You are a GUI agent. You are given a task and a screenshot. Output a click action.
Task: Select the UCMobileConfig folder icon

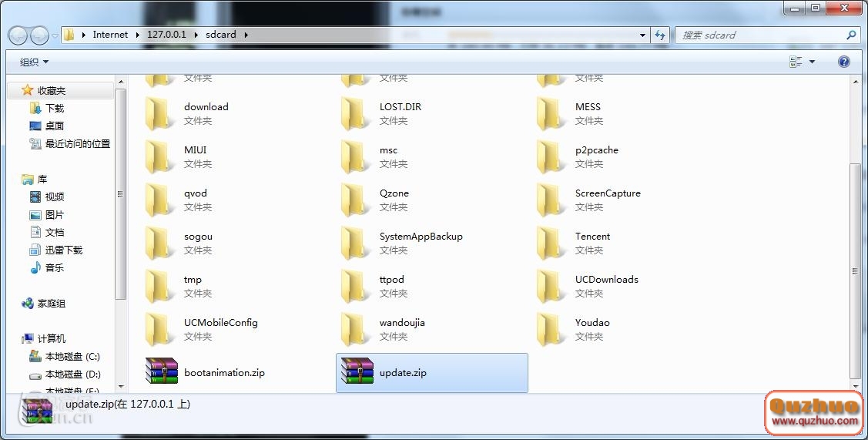click(159, 330)
